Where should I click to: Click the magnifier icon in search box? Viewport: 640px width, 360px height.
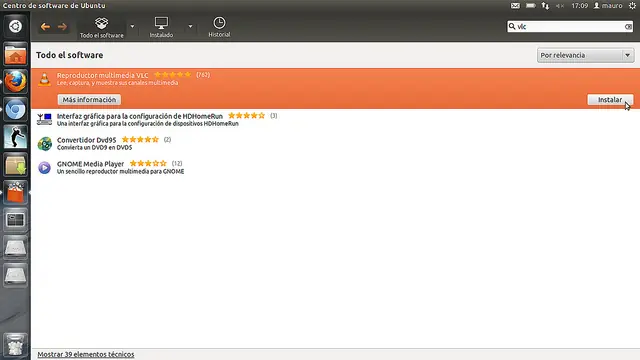512,26
